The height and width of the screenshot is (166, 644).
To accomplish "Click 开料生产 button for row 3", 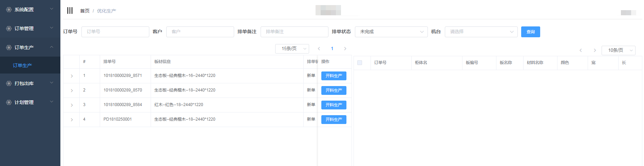I will pyautogui.click(x=334, y=105).
